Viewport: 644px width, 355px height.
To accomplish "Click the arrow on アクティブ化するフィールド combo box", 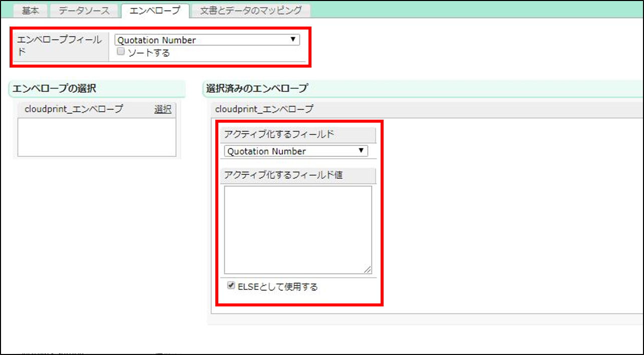I will pos(361,151).
